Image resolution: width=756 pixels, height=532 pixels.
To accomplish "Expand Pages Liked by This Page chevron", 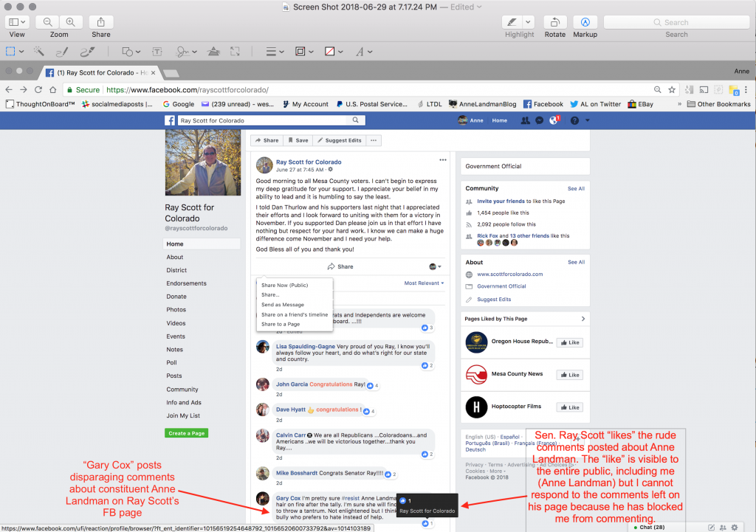I will click(583, 319).
